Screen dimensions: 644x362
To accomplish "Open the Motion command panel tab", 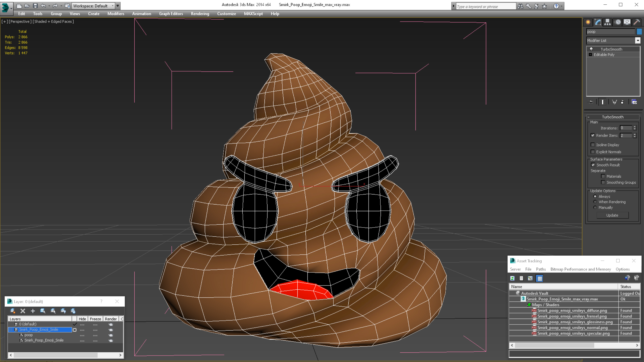I will [x=617, y=22].
